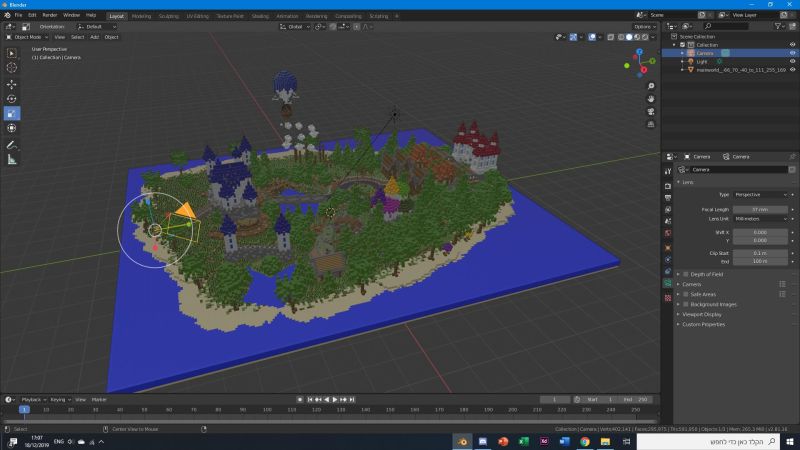Open timeline Marker menu
Screen dimensions: 800x450
99,400
